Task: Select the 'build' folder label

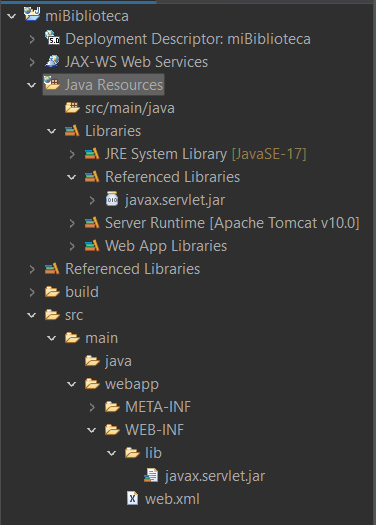Action: point(82,292)
